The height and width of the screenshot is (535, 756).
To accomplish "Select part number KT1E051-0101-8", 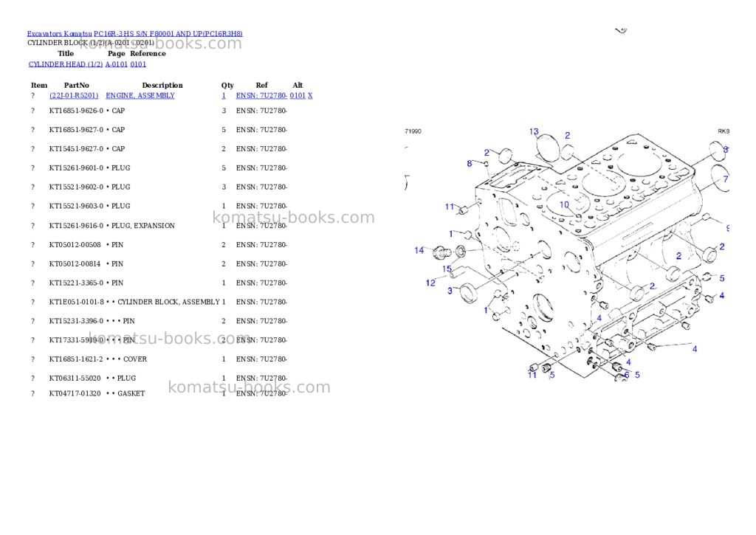I will coord(77,303).
